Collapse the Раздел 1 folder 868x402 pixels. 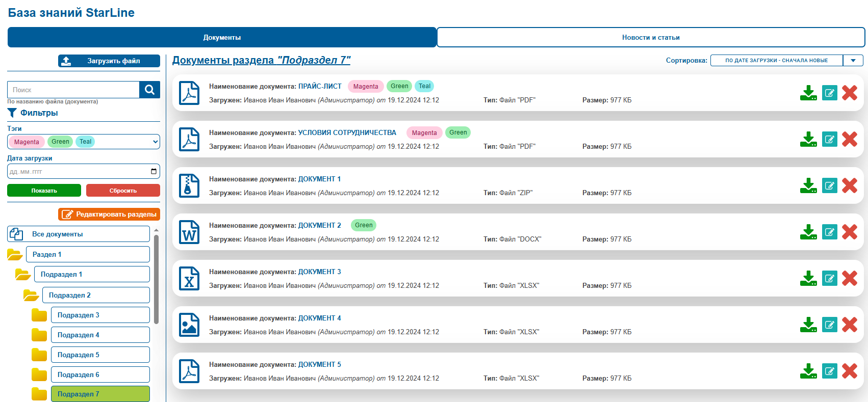(15, 254)
